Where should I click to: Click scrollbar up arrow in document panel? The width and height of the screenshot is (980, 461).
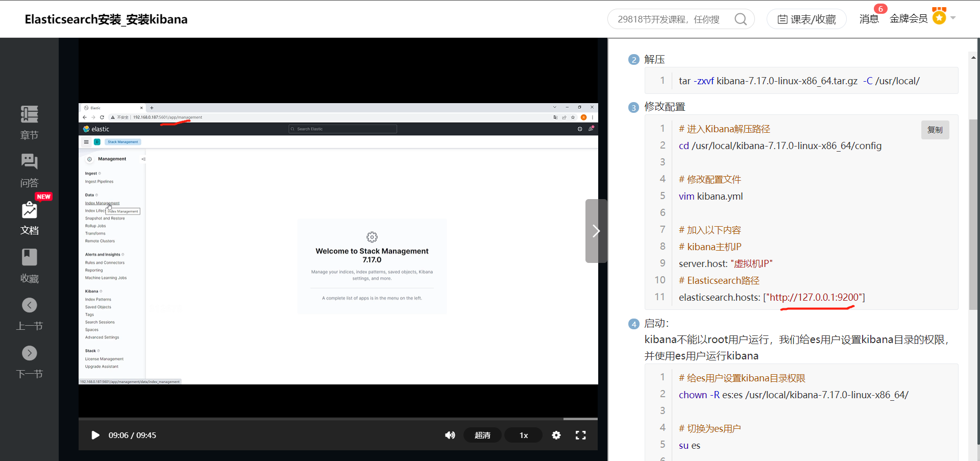973,58
